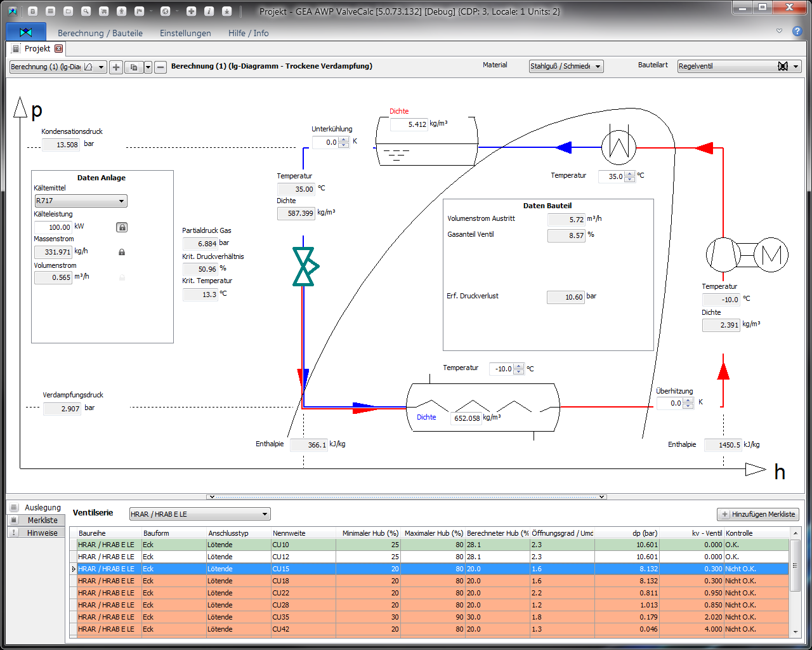Open the flag icon's dropdown arrow in title bar
812x650 pixels.
point(151,11)
